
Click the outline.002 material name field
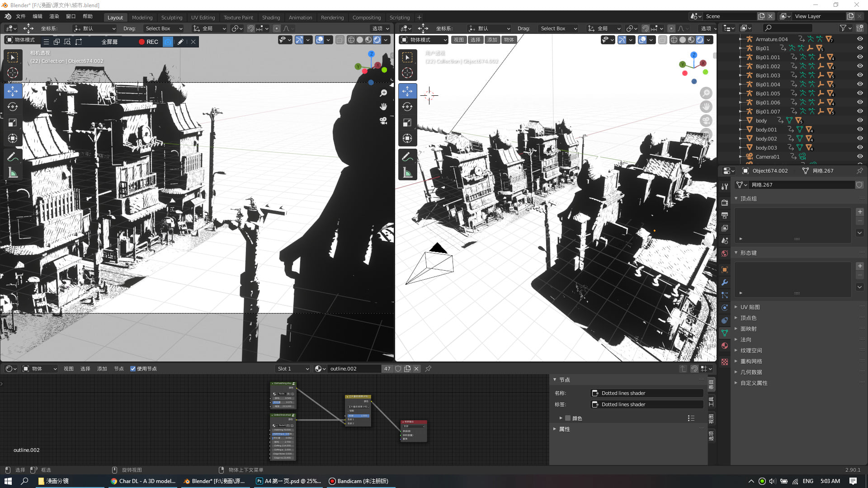354,369
